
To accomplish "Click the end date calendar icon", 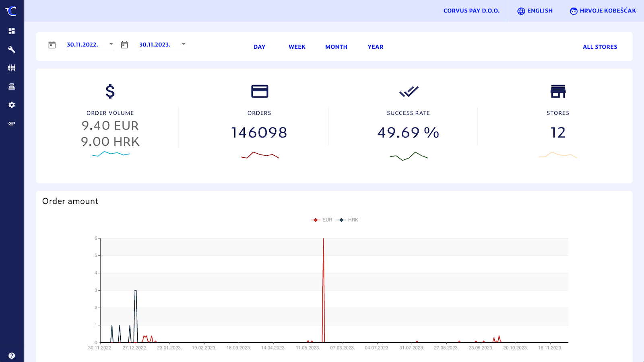I will pyautogui.click(x=124, y=45).
